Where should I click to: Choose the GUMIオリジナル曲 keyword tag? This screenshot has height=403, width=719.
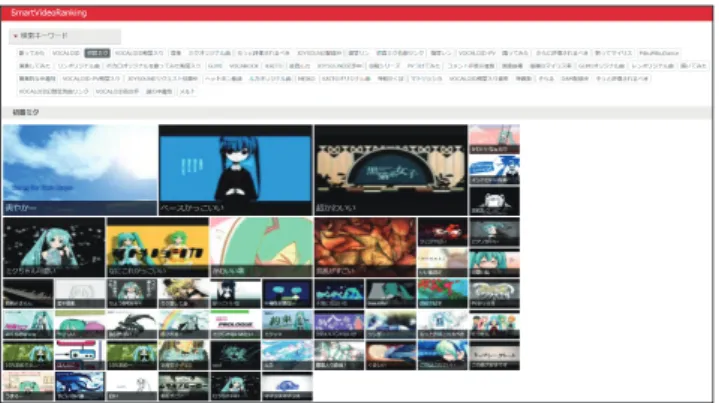(x=601, y=66)
